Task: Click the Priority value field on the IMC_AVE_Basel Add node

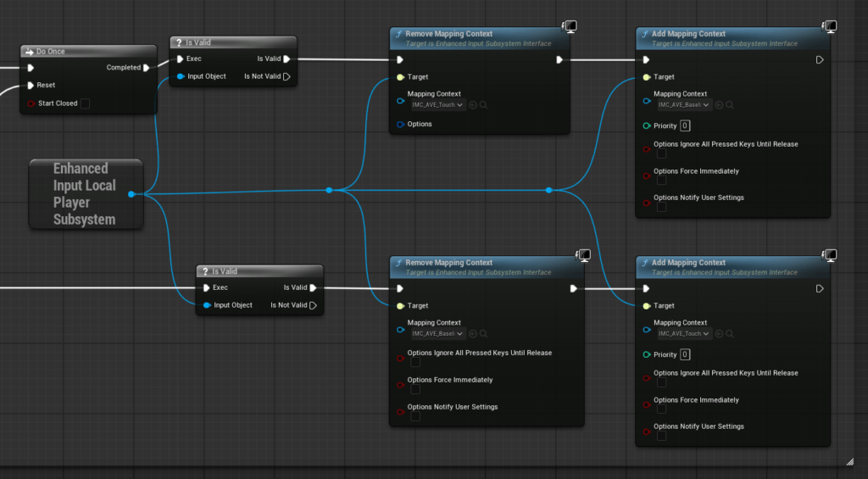Action: (685, 125)
